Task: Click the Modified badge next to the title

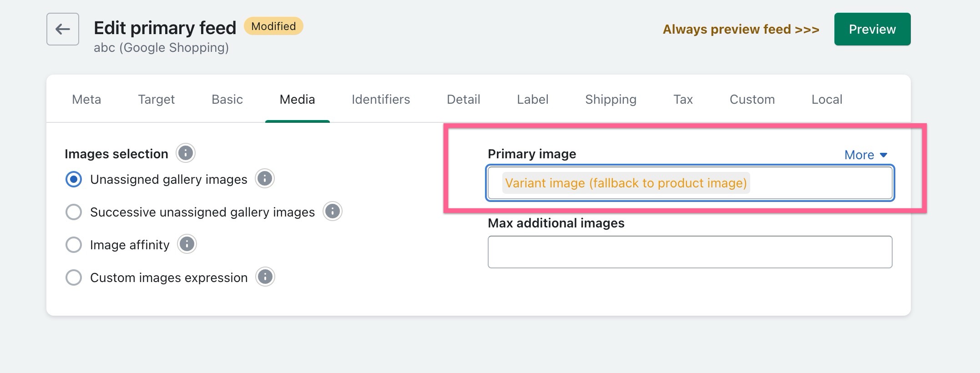Action: point(273,26)
